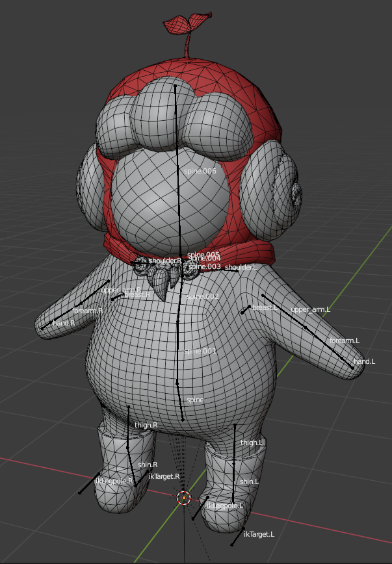Click the shin.R bone label
The height and width of the screenshot is (564, 392).
pos(148,465)
